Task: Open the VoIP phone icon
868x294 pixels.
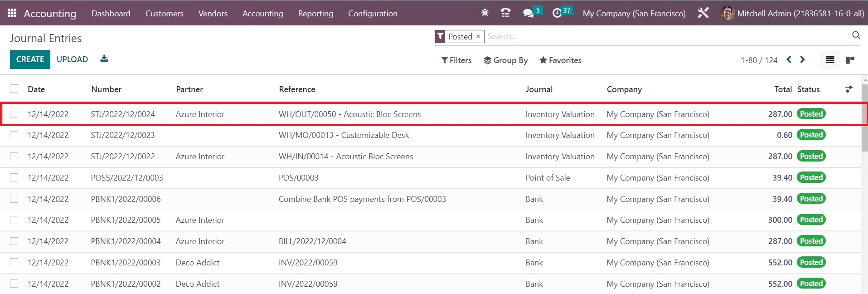Action: (505, 13)
